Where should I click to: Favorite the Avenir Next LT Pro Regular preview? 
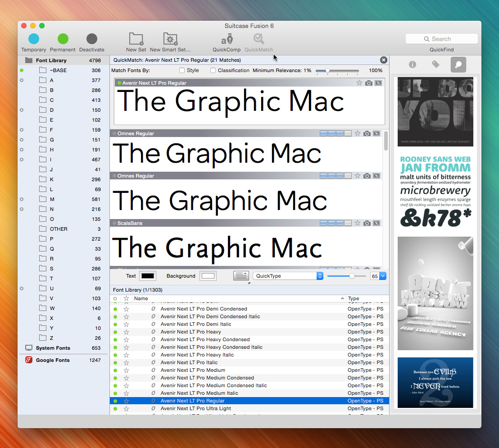359,83
